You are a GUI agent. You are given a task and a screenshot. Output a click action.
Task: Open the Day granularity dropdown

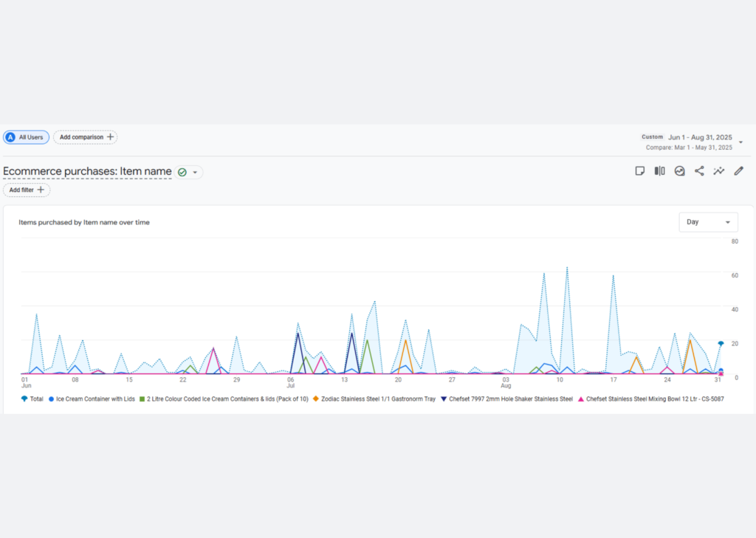[707, 222]
